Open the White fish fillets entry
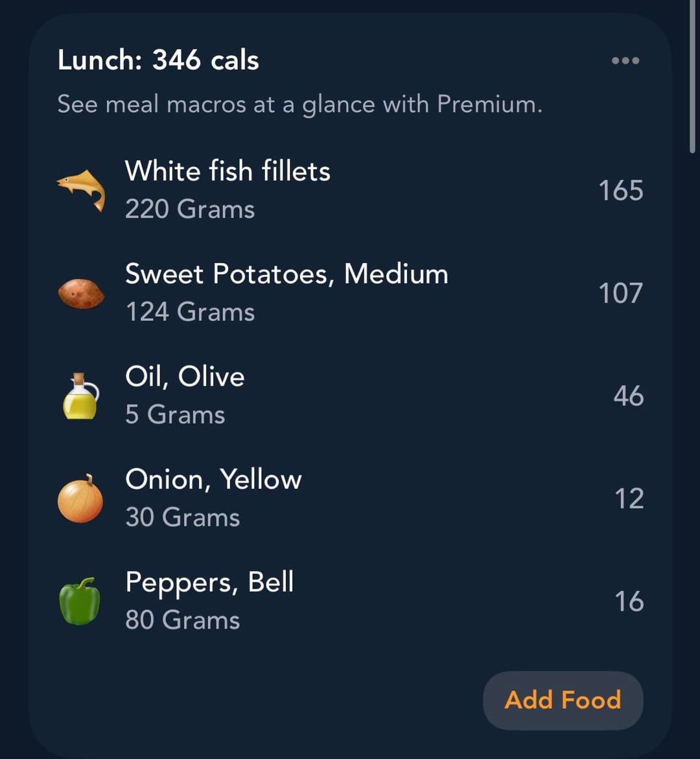The height and width of the screenshot is (759, 700). click(227, 172)
